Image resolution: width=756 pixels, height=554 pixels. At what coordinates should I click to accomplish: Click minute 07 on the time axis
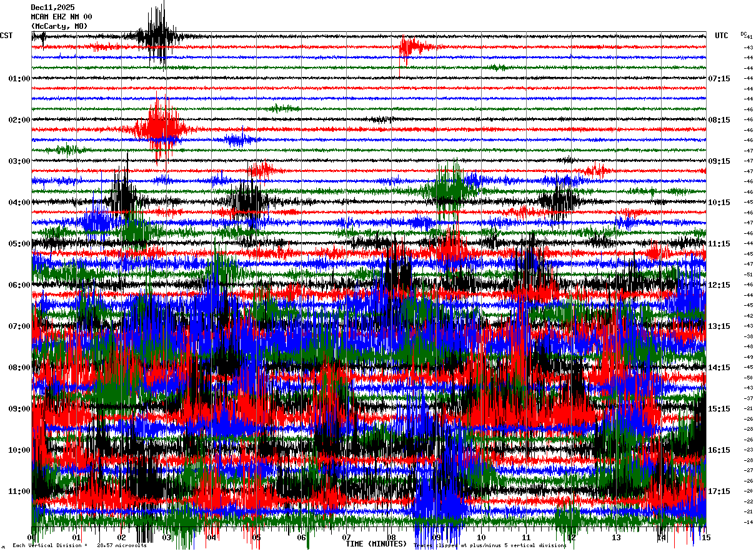pos(346,538)
